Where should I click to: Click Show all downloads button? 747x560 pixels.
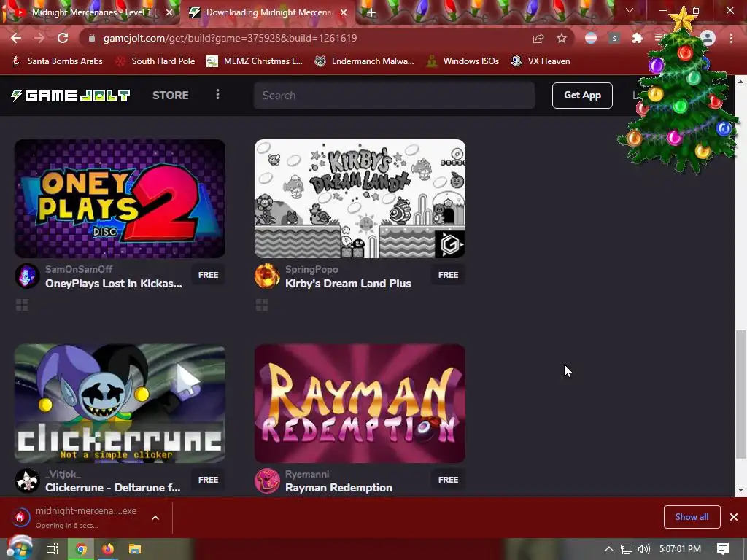(692, 517)
